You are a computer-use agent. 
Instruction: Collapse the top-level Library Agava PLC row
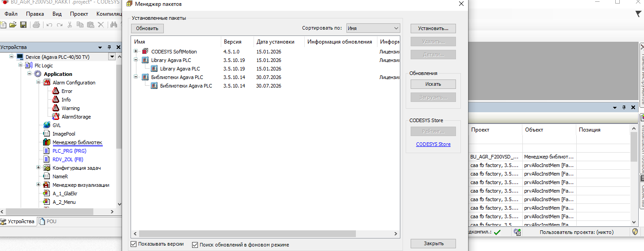(x=136, y=60)
